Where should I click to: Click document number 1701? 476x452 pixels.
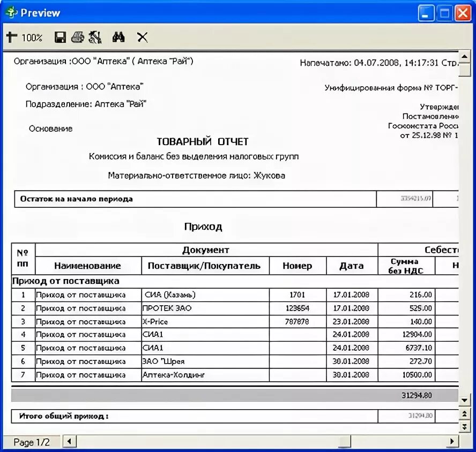(297, 295)
